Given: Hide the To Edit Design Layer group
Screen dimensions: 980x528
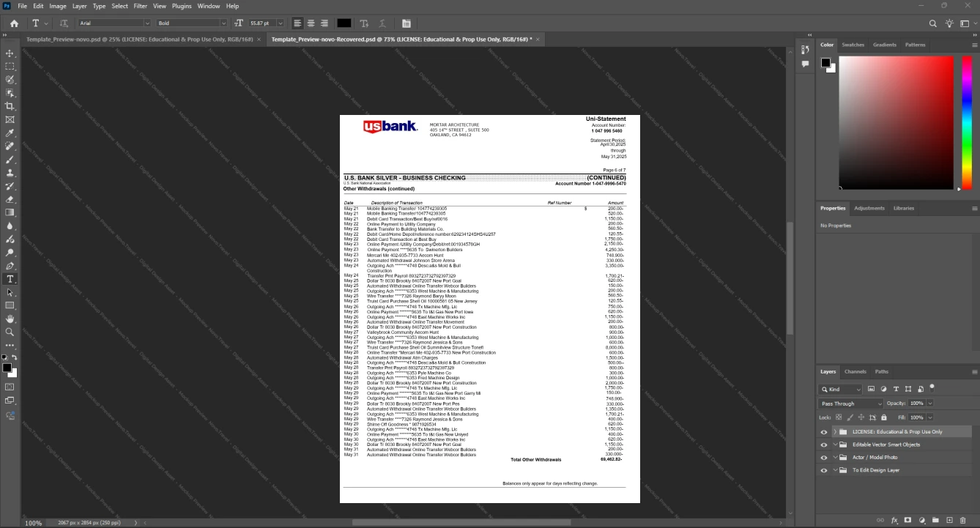Looking at the screenshot, I should pyautogui.click(x=824, y=470).
